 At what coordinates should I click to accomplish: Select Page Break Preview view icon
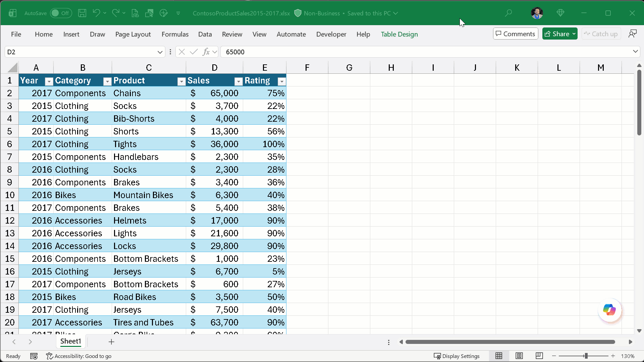click(x=539, y=356)
